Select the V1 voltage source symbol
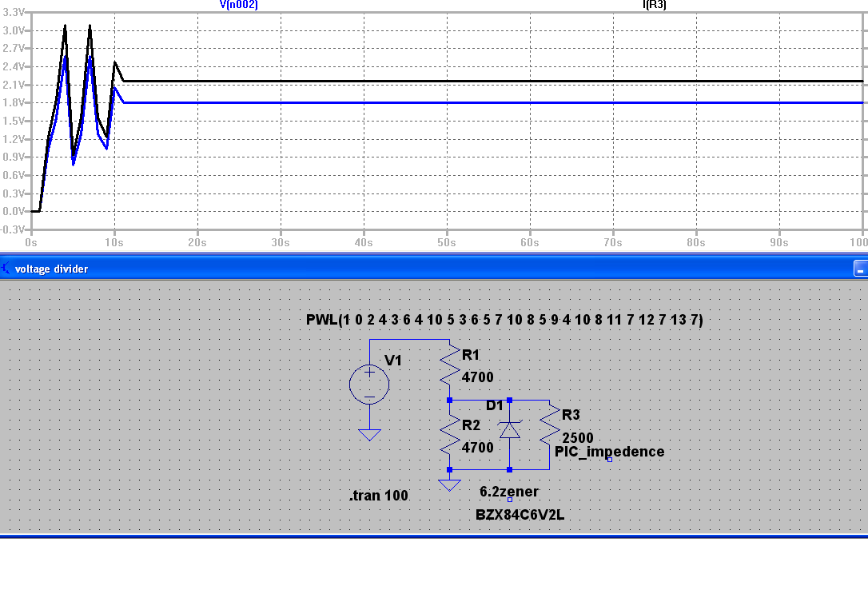The image size is (868, 614). tap(369, 385)
